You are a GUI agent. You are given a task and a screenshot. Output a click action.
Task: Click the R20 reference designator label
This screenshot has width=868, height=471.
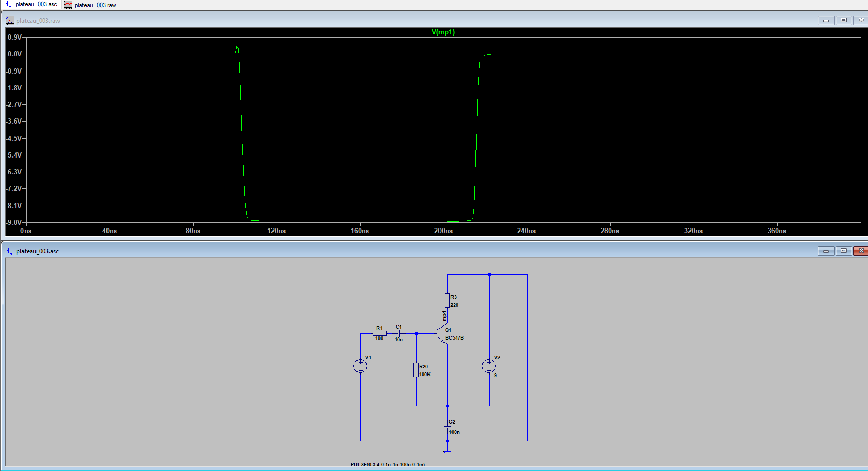[423, 367]
